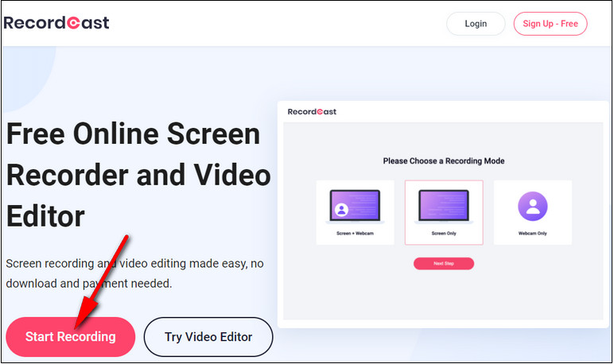Click the 'Webcam Only' text label

(x=532, y=235)
